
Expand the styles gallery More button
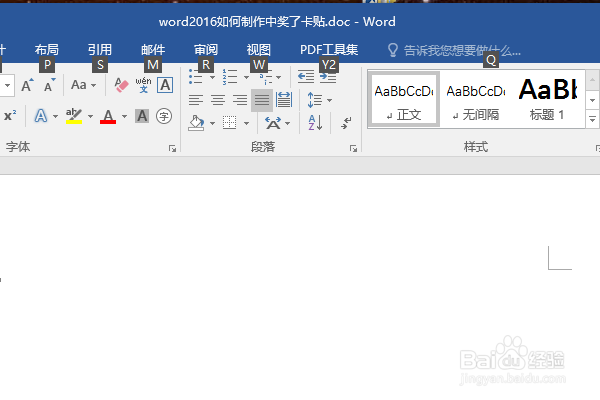(592, 119)
